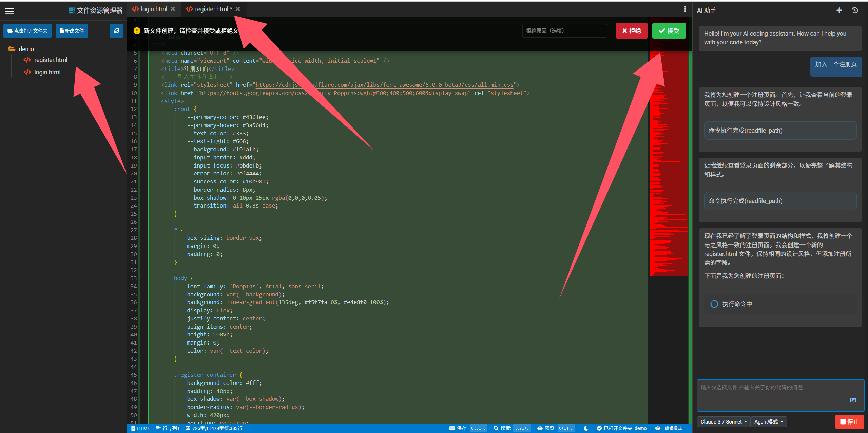Viewport: 868px width, 433px height.
Task: Click the 新建文件 button
Action: tap(72, 31)
